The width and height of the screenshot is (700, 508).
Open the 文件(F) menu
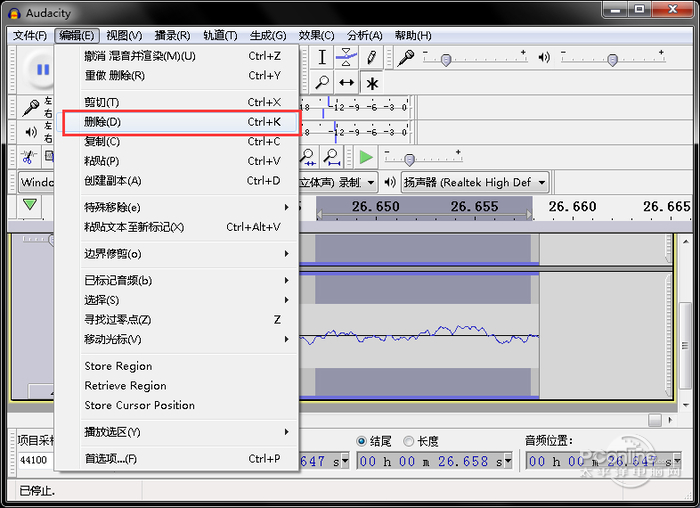pos(29,36)
